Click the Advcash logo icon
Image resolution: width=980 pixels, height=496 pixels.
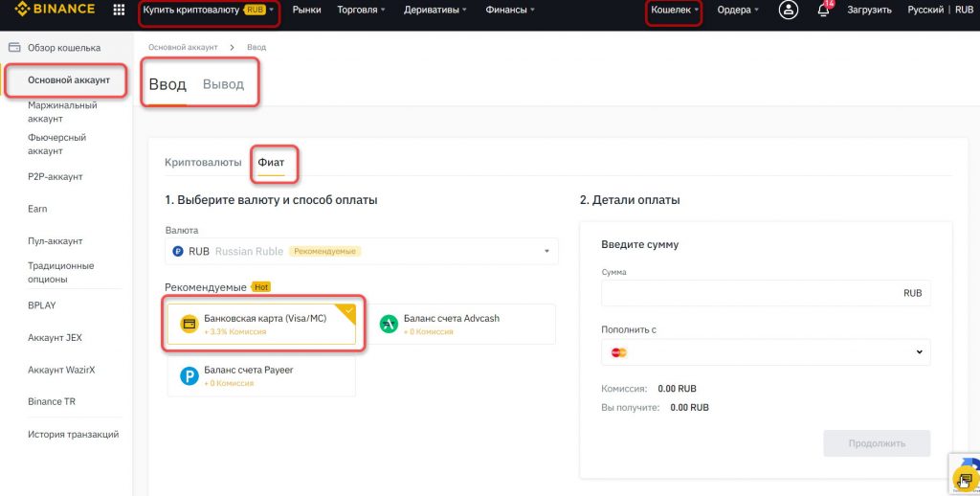click(389, 324)
